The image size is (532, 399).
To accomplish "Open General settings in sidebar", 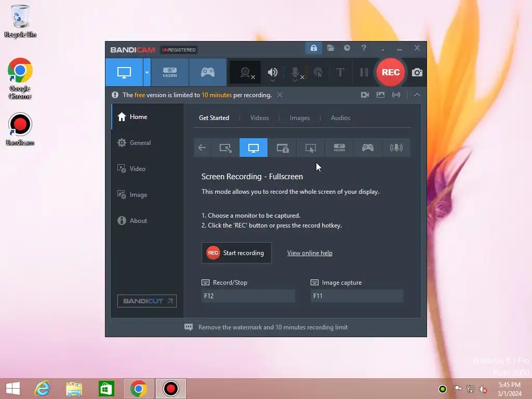I will point(147,143).
